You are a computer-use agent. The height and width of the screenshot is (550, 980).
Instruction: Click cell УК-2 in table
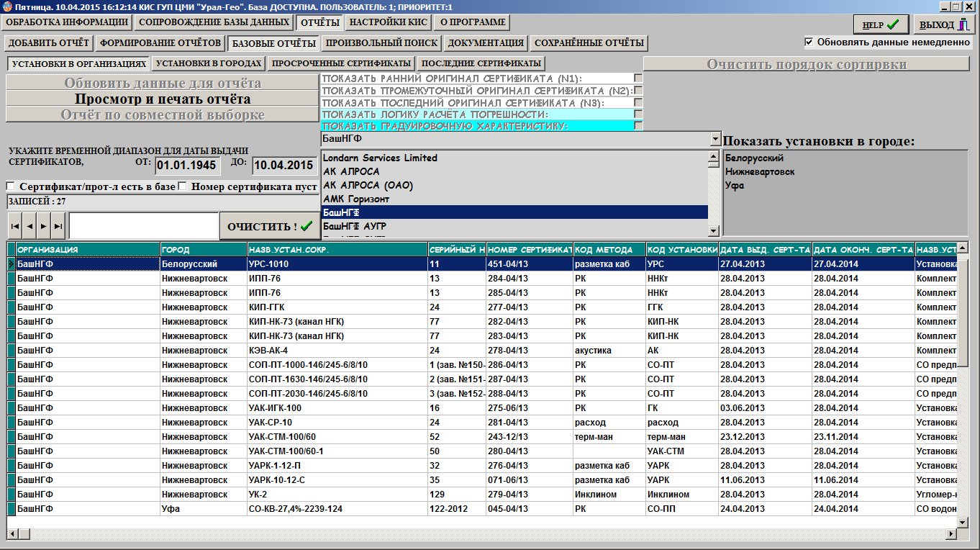[337, 495]
